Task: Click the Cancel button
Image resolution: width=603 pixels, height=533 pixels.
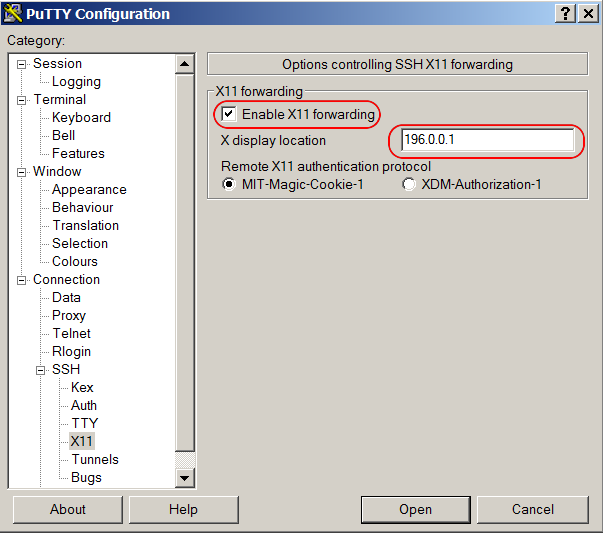Action: 533,510
